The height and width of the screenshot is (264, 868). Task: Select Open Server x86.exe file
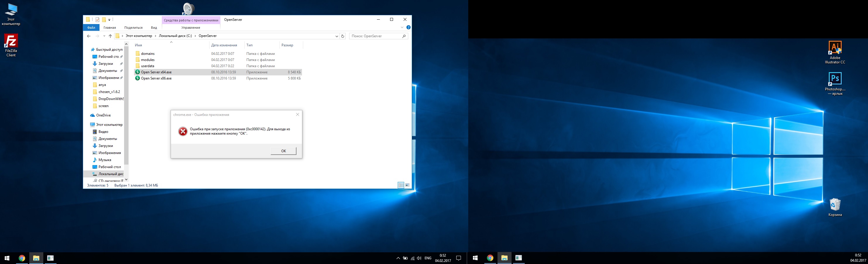156,78
